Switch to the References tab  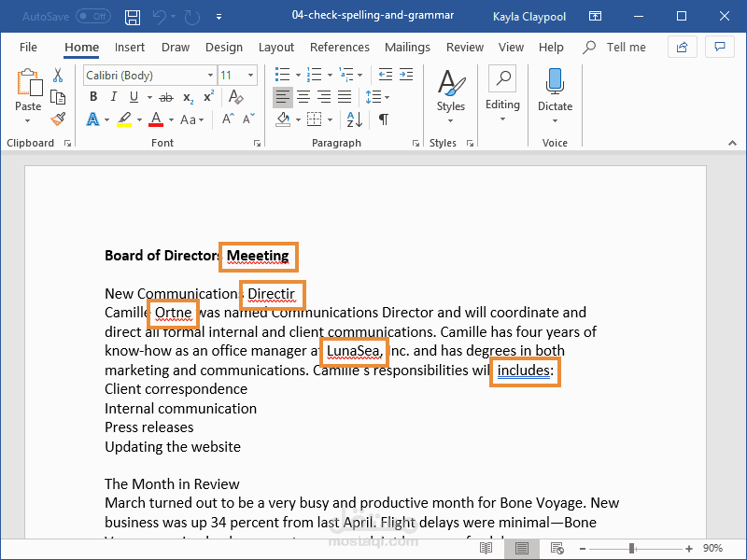[x=339, y=48]
